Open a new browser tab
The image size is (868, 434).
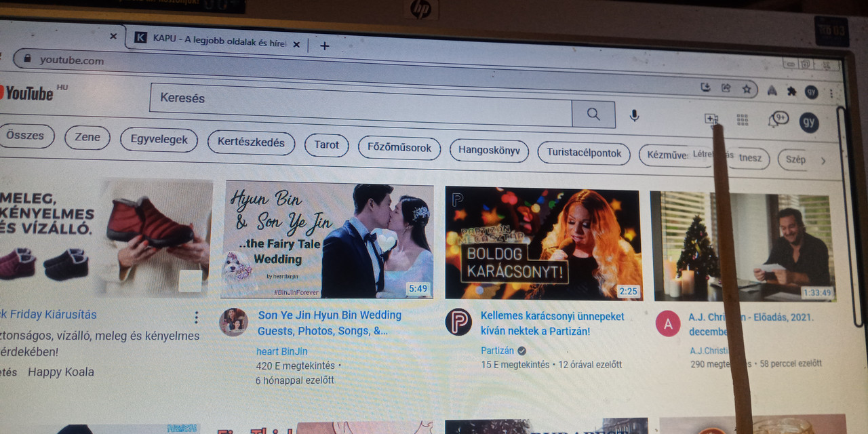coord(324,46)
